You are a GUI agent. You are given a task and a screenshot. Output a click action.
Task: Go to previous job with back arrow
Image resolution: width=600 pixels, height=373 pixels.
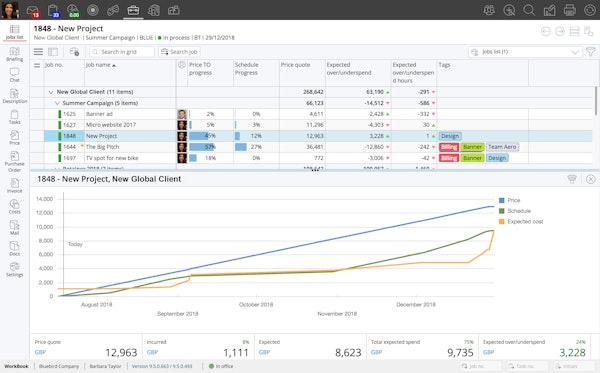pyautogui.click(x=546, y=31)
